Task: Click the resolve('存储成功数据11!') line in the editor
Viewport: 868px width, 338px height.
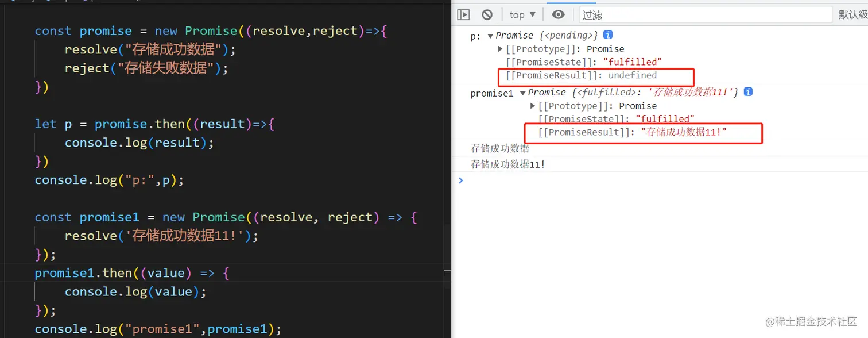Action: (162, 236)
